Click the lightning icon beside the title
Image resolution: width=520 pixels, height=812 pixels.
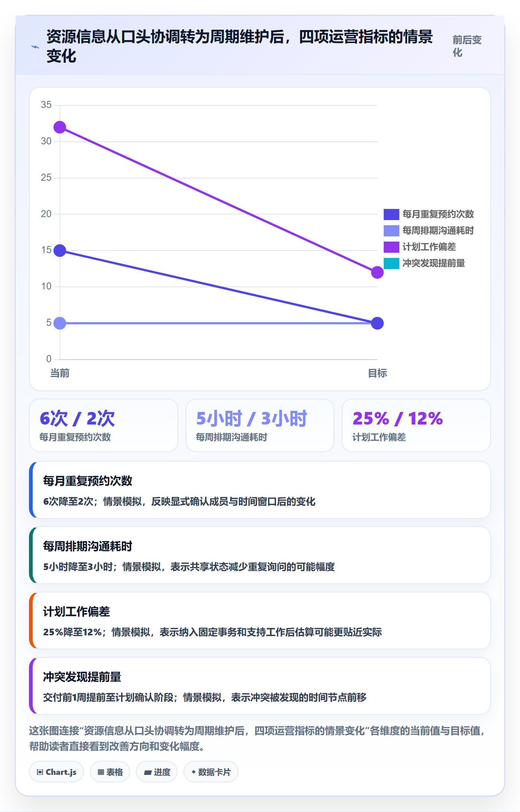pos(35,47)
